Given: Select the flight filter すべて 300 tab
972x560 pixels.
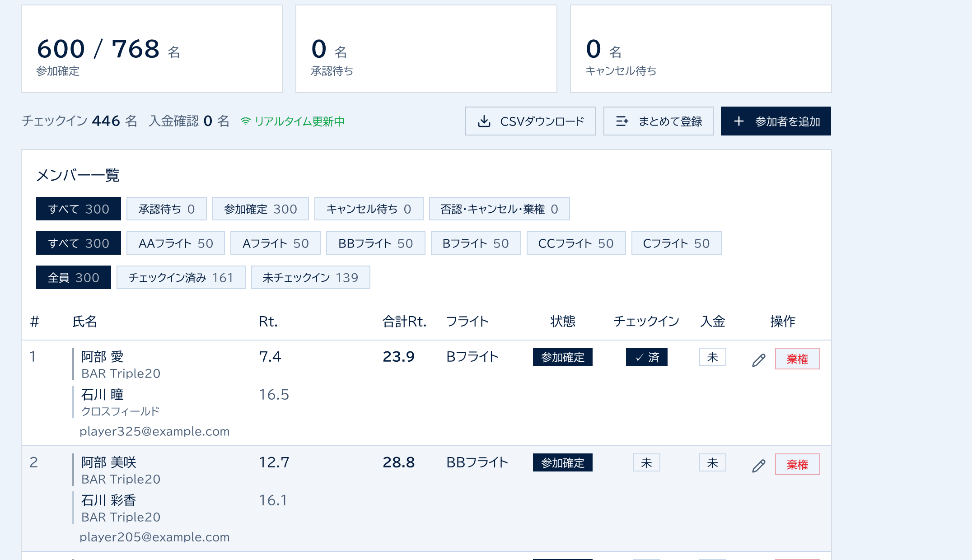Looking at the screenshot, I should pos(79,243).
